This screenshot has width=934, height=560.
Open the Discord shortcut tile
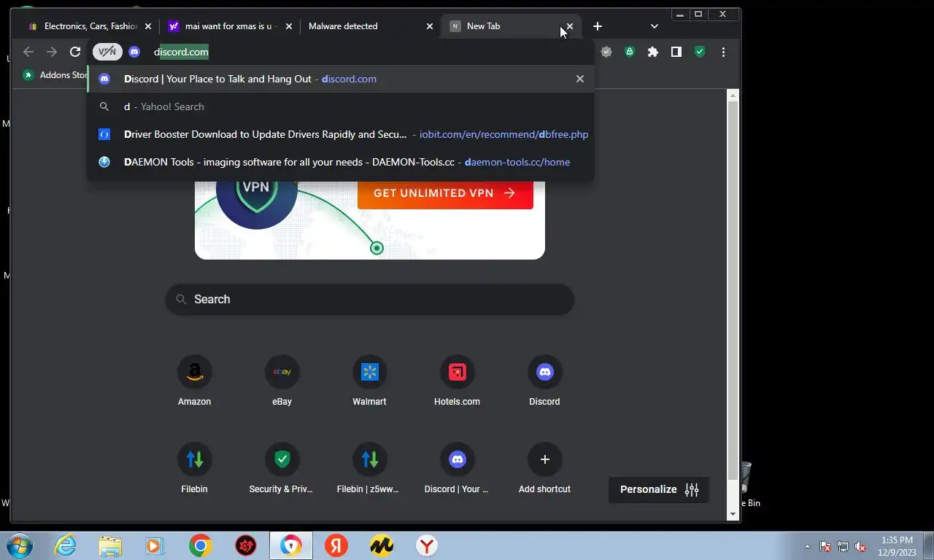[x=544, y=381]
